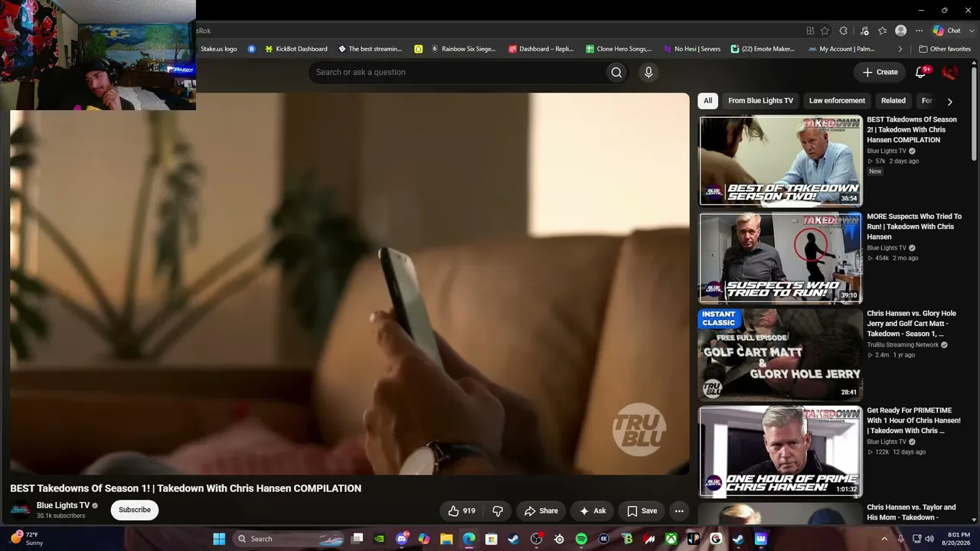The image size is (980, 551).
Task: Open Blue Lights TV channel name link
Action: [63, 505]
